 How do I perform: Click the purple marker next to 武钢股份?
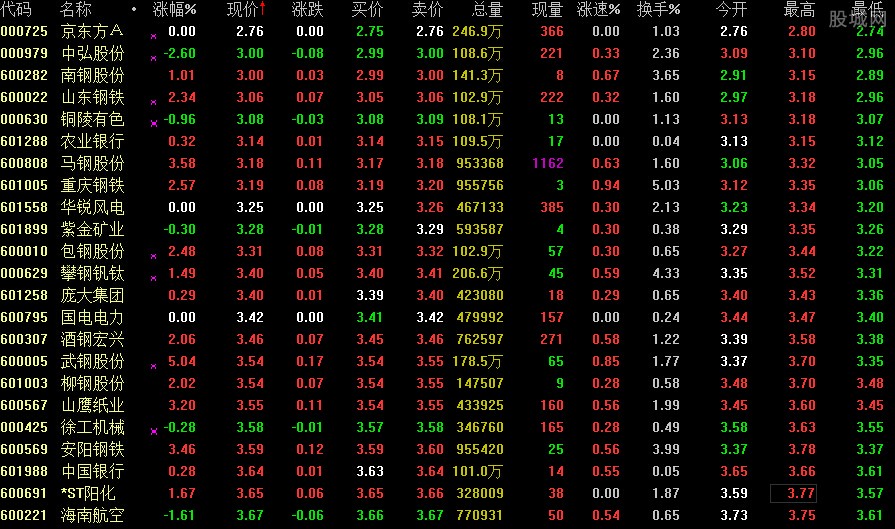(154, 366)
